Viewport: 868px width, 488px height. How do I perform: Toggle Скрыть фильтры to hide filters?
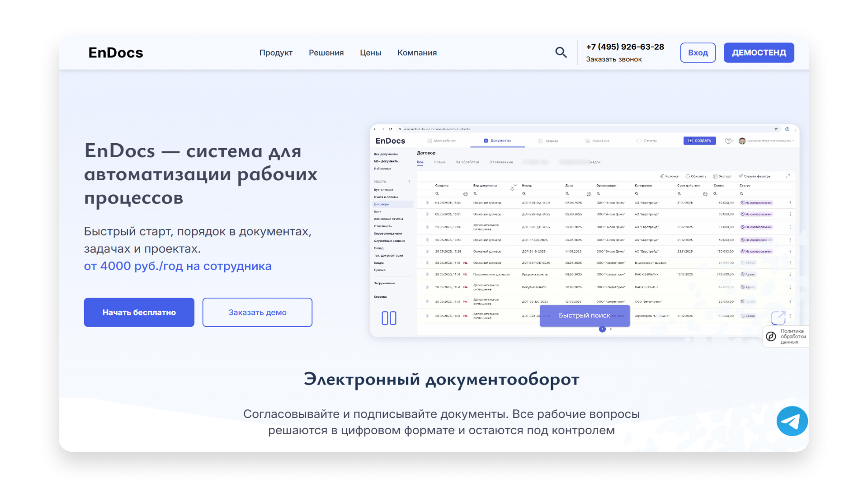point(755,176)
